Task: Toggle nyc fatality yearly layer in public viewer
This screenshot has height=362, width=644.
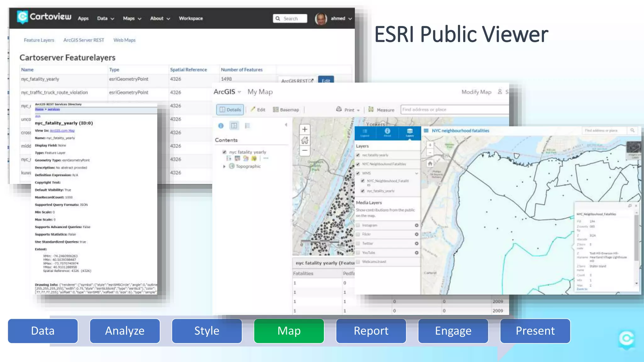Action: [x=358, y=155]
